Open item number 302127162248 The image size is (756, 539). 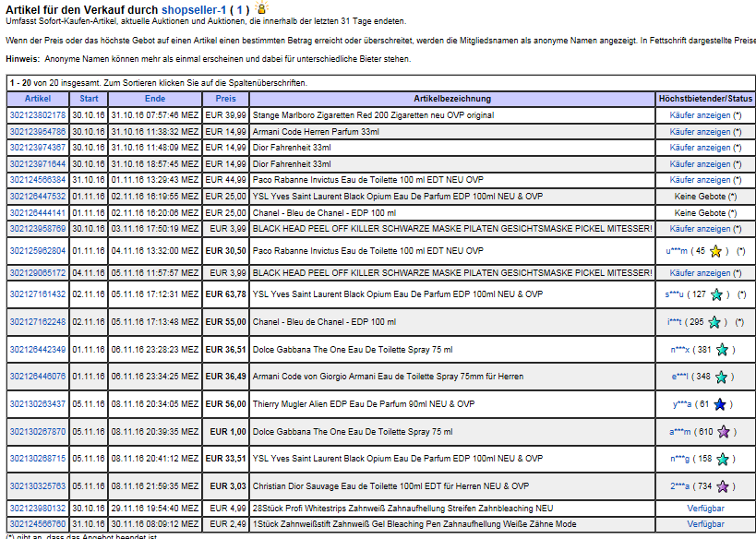(x=38, y=321)
